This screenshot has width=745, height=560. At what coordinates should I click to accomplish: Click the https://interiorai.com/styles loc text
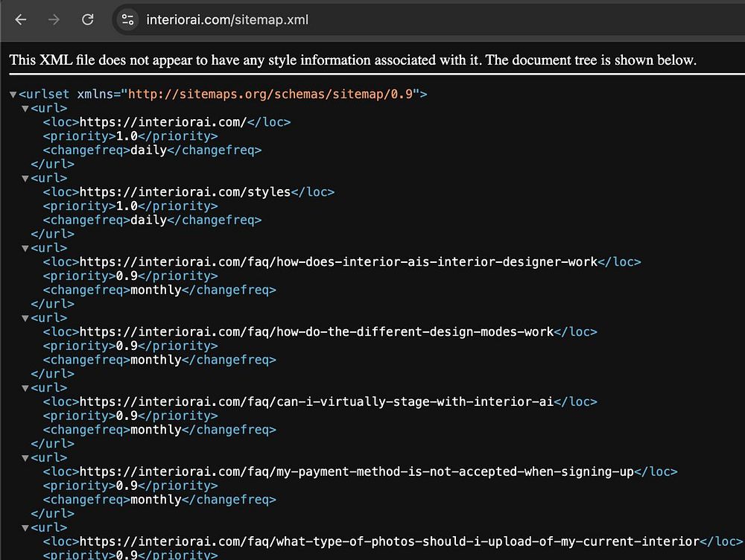[185, 192]
